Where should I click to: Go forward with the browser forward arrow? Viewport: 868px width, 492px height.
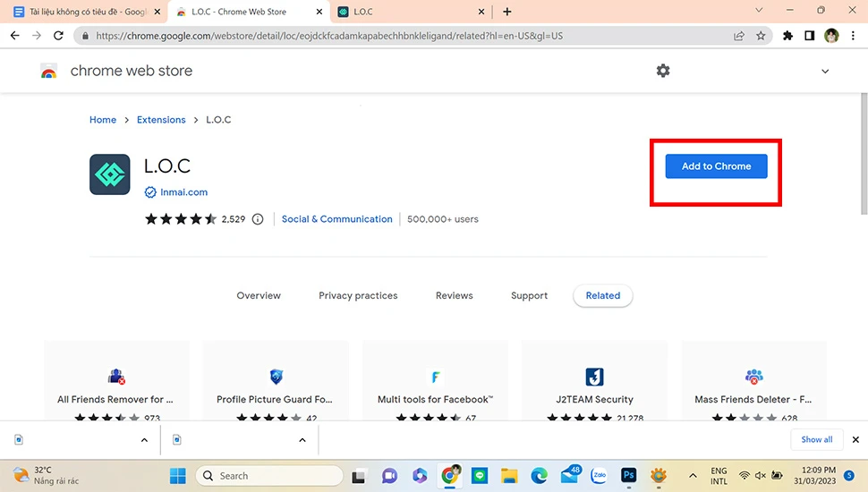pos(37,36)
